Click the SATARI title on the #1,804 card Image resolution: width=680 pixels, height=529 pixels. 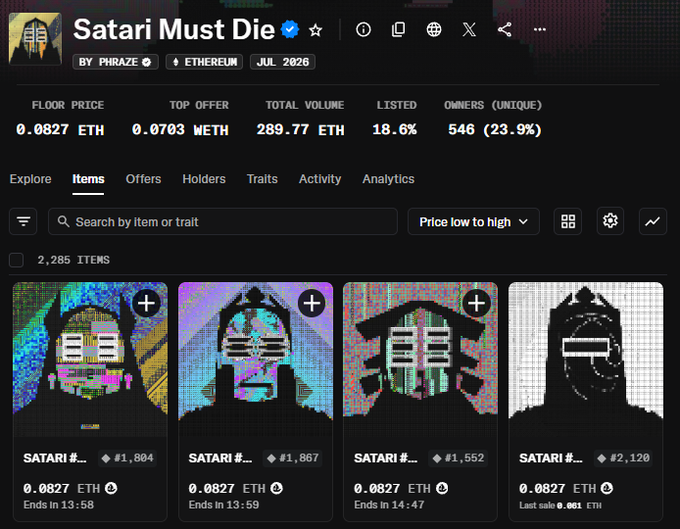(55, 458)
